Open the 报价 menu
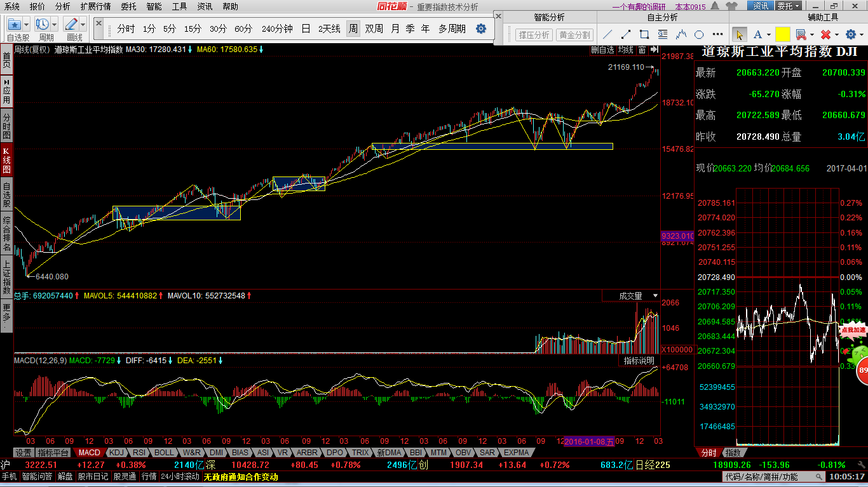868x487 pixels. pos(37,6)
